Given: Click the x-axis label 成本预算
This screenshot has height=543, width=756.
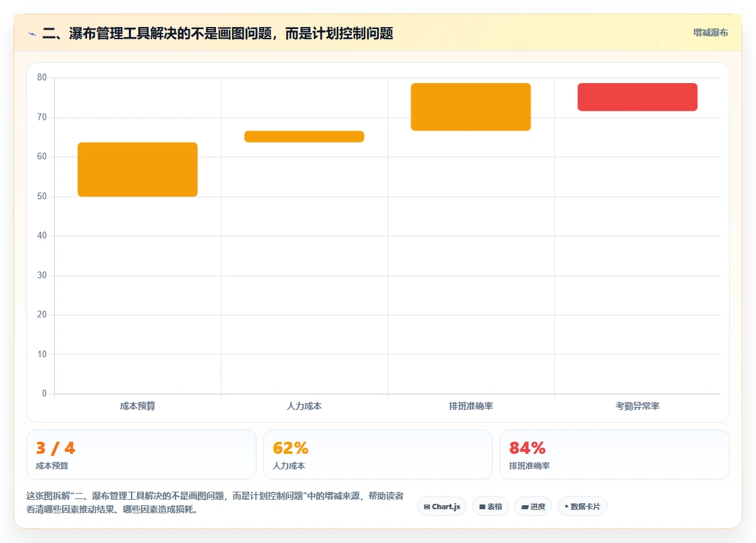Looking at the screenshot, I should tap(138, 406).
